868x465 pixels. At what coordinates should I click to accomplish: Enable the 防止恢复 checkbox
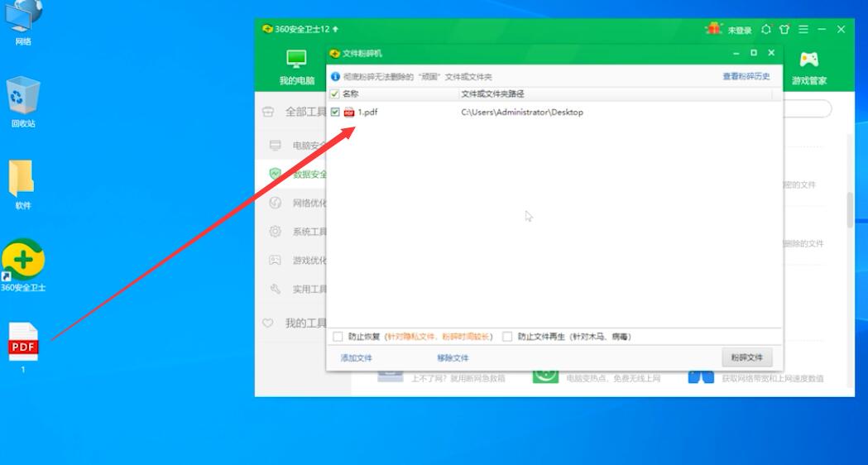tap(338, 337)
